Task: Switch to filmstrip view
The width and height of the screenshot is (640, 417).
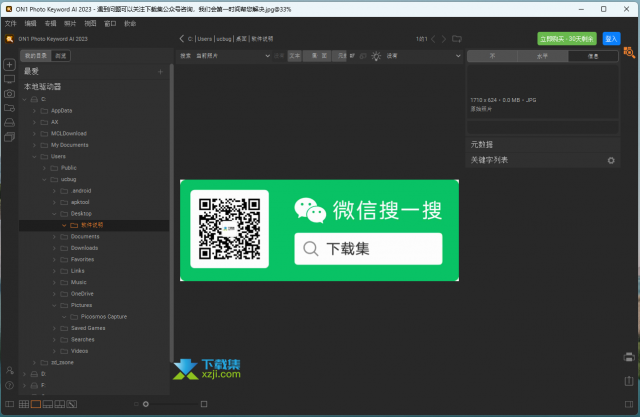Action: 48,404
